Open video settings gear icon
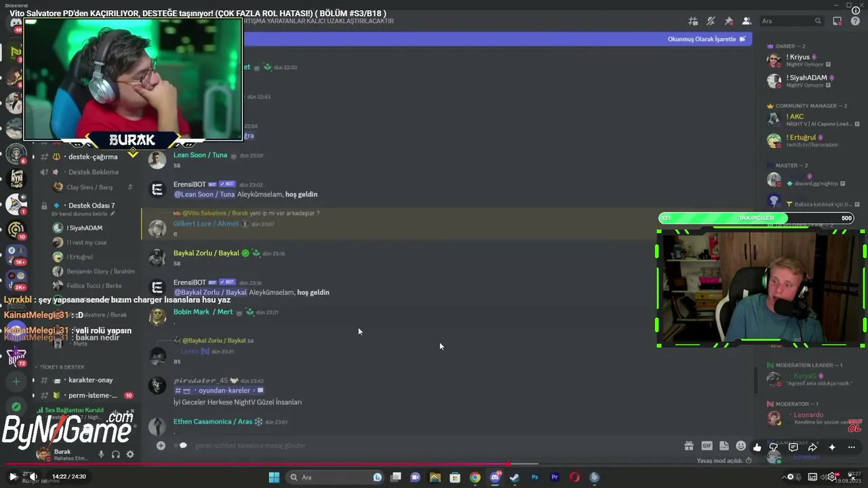Screen dimensions: 868x488 tap(832, 476)
